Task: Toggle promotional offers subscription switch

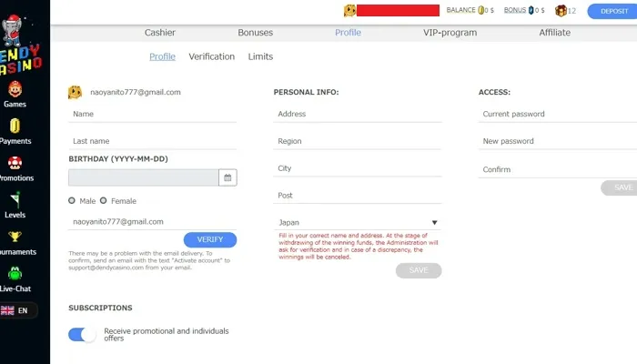Action: pyautogui.click(x=82, y=334)
